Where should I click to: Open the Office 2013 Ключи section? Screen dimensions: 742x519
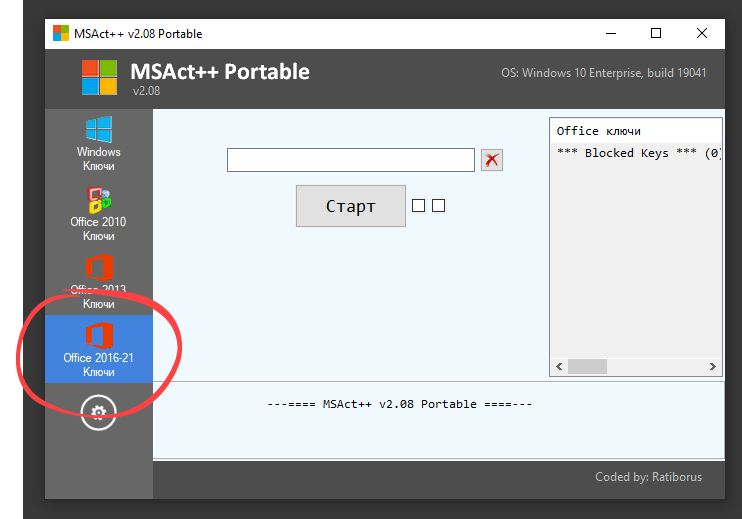[98, 282]
